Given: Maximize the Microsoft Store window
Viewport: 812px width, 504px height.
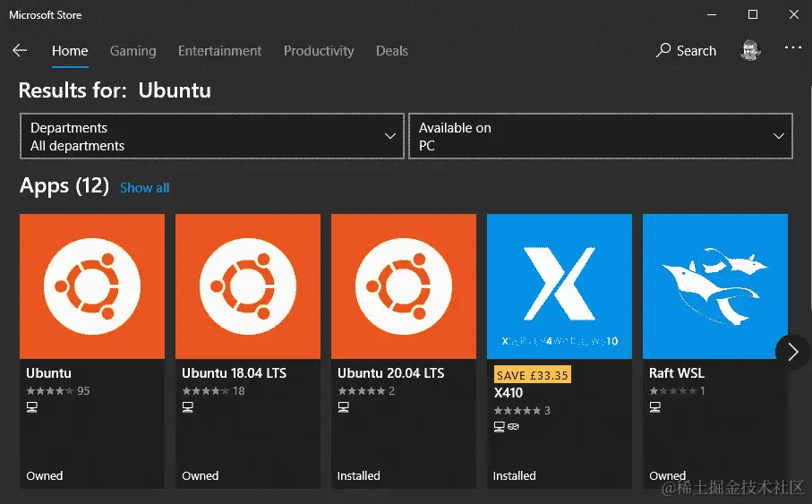Looking at the screenshot, I should click(753, 14).
